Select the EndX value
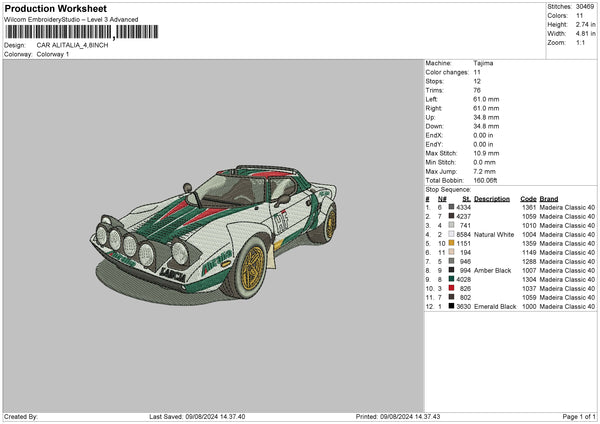 483,135
